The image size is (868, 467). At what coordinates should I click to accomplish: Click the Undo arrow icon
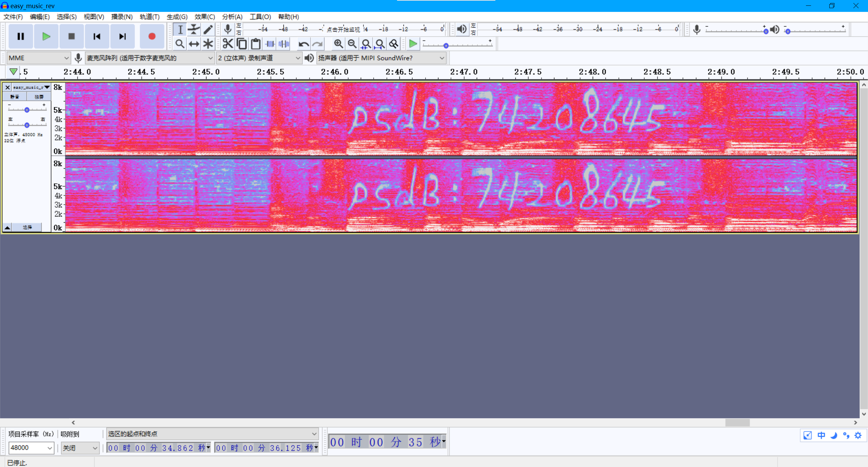click(303, 44)
